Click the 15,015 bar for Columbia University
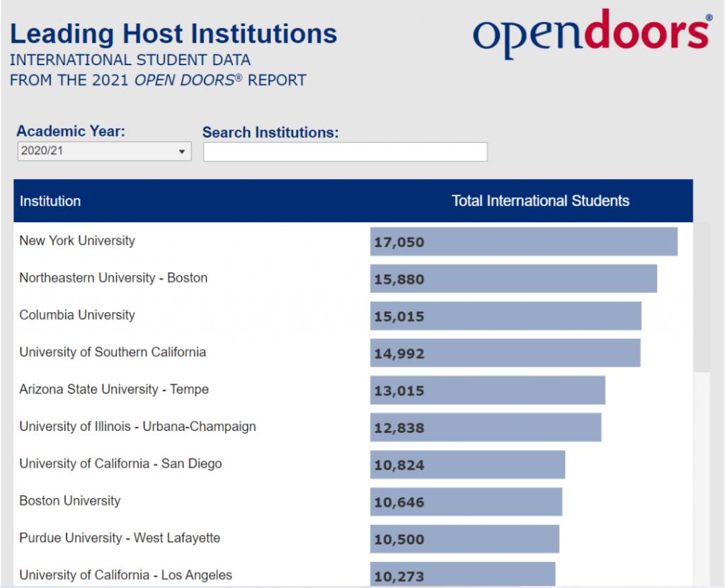Viewport: 725px width, 588px height. click(506, 316)
